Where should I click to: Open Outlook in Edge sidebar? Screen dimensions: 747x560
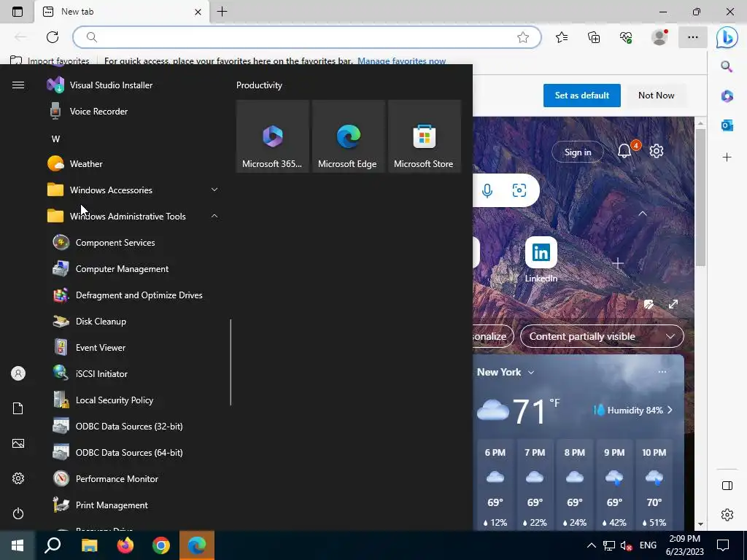tap(727, 125)
